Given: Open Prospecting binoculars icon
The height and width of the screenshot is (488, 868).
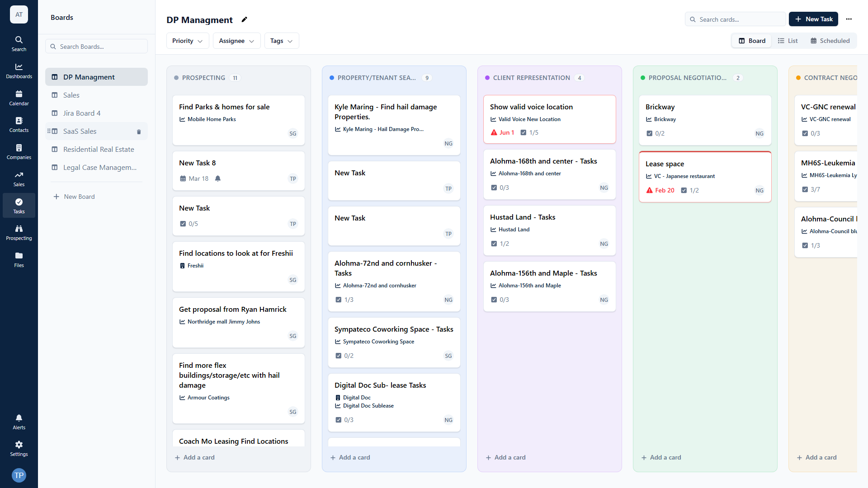Looking at the screenshot, I should [19, 232].
